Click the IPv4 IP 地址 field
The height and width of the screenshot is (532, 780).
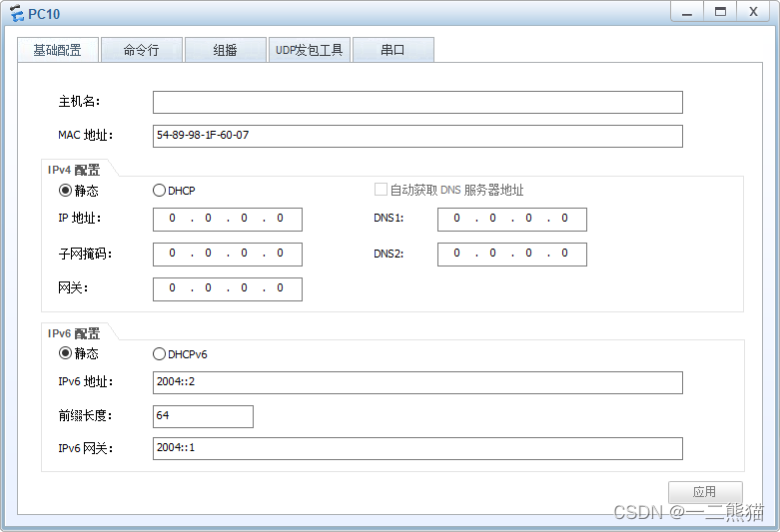pyautogui.click(x=228, y=220)
